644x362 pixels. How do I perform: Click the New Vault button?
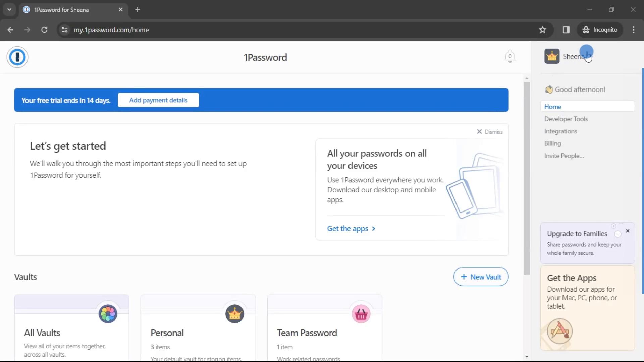click(481, 277)
